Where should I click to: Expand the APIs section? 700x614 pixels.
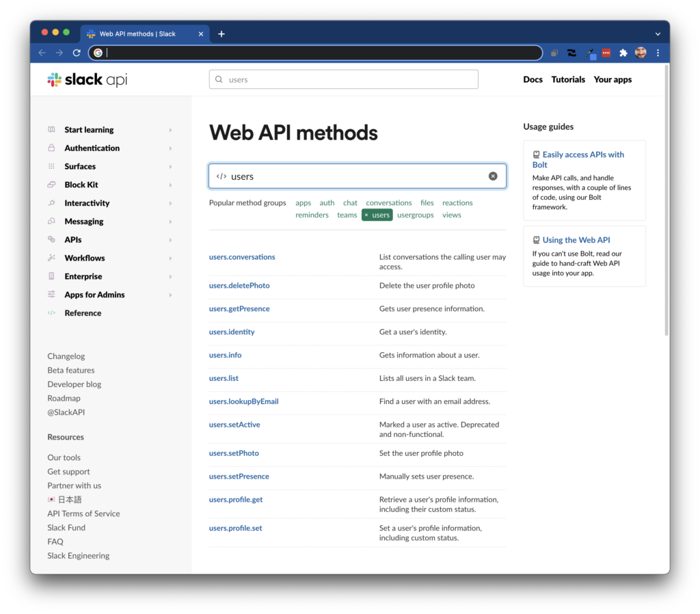(x=170, y=240)
